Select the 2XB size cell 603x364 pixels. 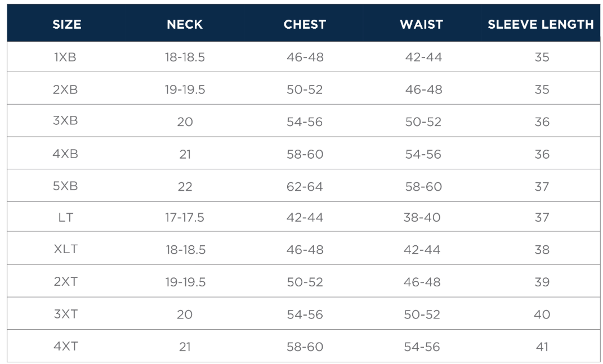pyautogui.click(x=65, y=89)
